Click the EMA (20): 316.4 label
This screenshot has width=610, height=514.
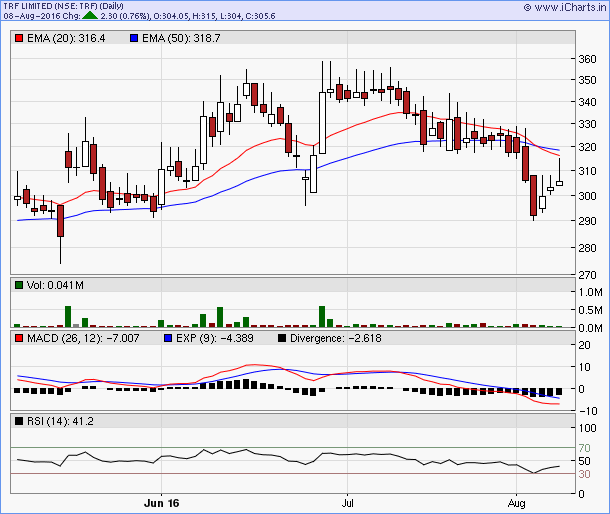click(x=66, y=38)
